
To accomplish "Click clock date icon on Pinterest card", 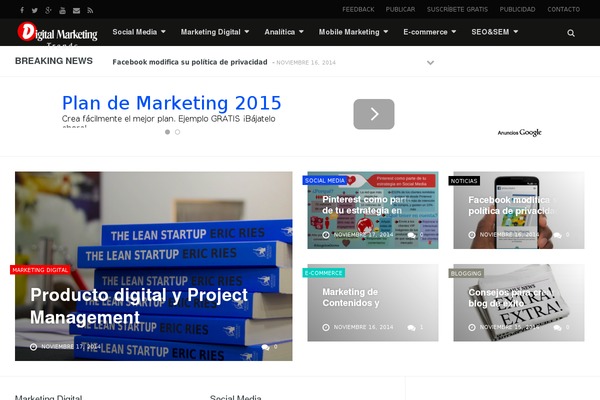I will pos(326,235).
